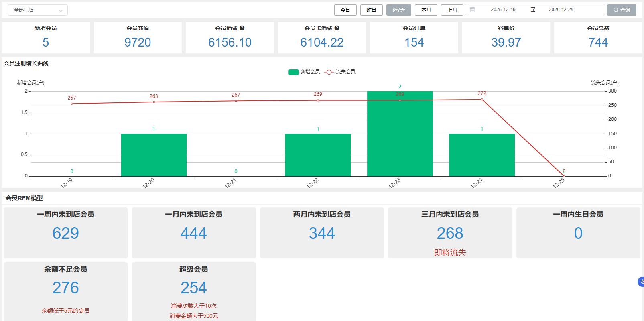Click the 257 point on the 流失会员 line
644x321 pixels.
pos(72,104)
